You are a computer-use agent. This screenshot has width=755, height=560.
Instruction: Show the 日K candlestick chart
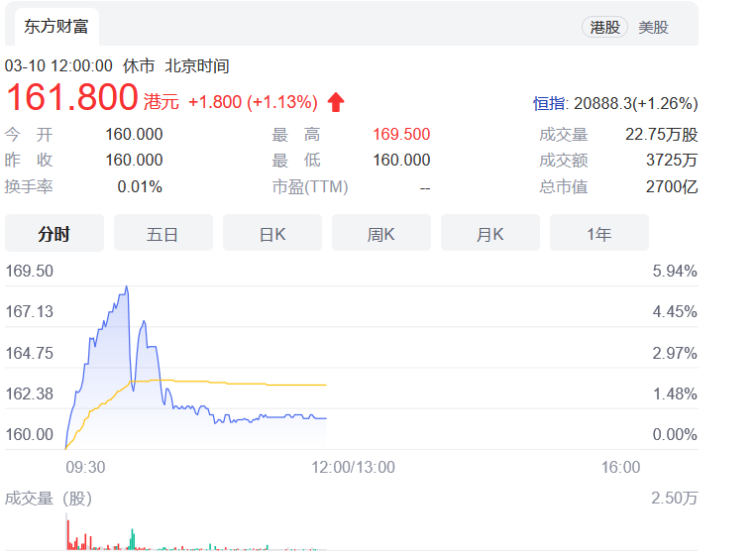point(272,234)
